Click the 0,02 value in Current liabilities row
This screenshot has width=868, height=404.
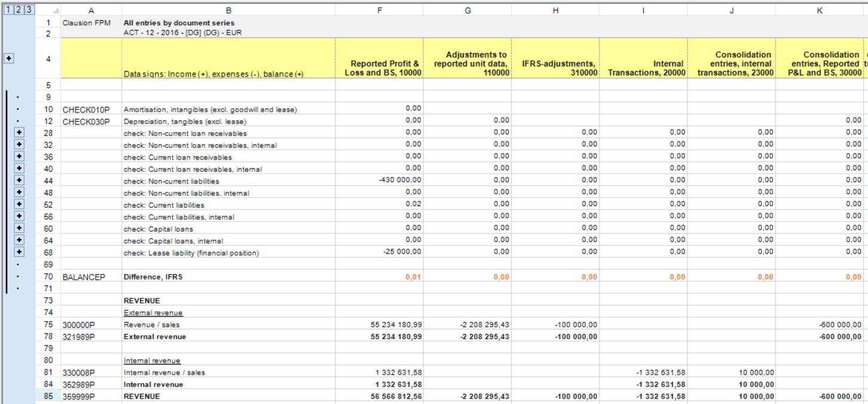coord(413,204)
